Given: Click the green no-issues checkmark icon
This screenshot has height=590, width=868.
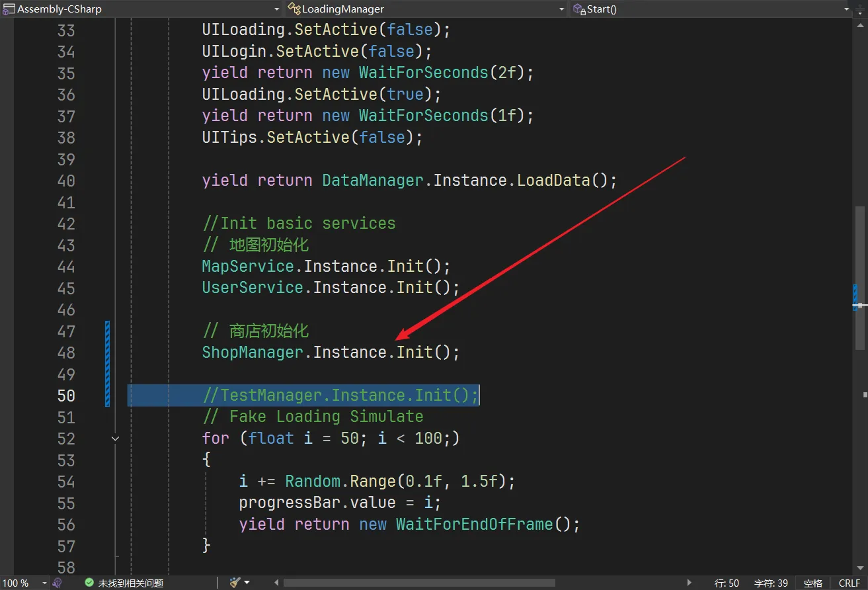Looking at the screenshot, I should 89,583.
